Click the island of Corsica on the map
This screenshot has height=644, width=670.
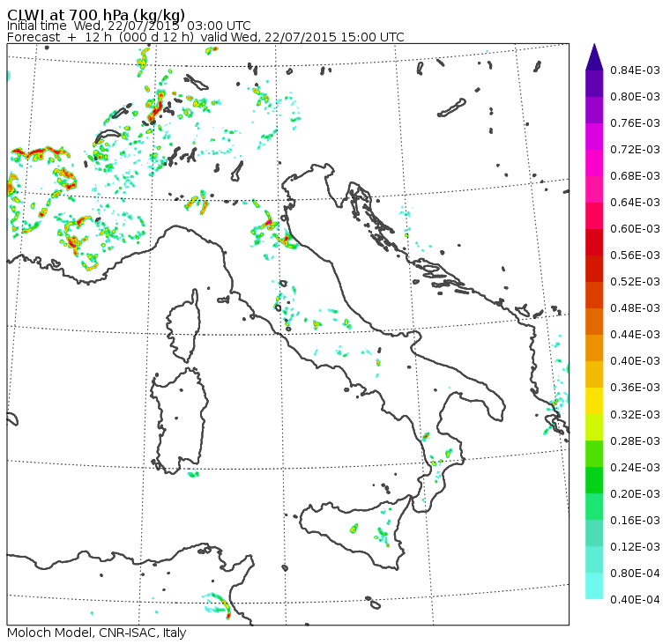click(x=184, y=325)
